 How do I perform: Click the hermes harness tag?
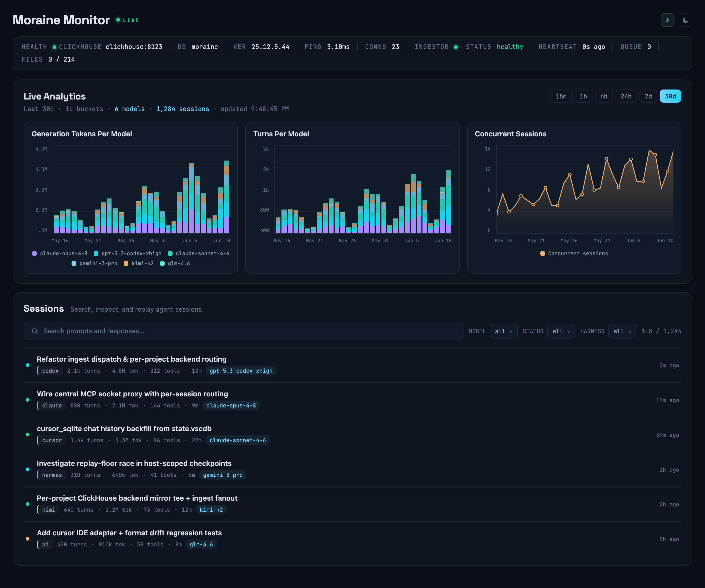coord(52,475)
